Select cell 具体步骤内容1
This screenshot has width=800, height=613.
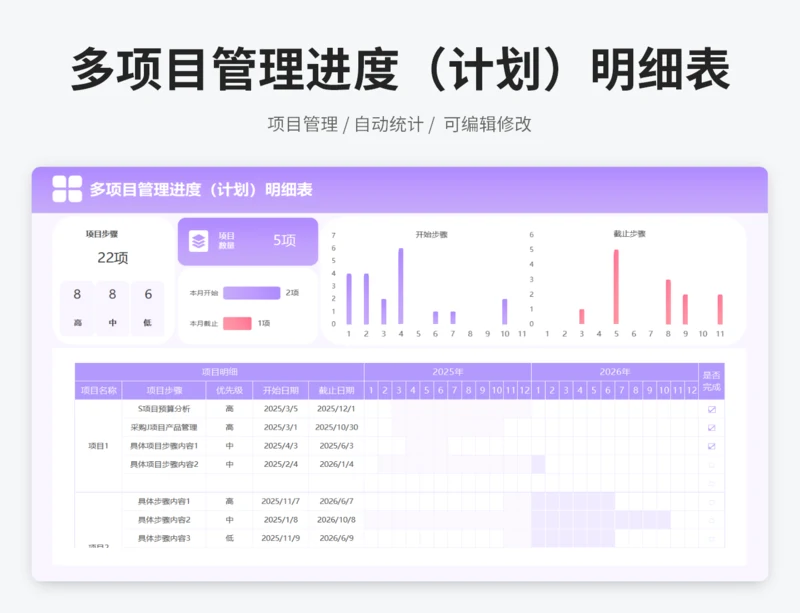coord(164,501)
